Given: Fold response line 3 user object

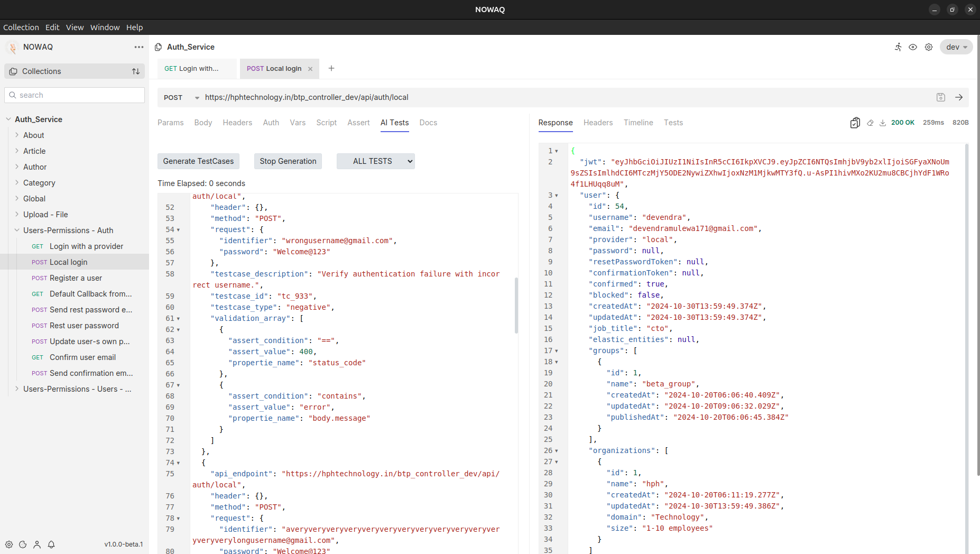Looking at the screenshot, I should (557, 196).
